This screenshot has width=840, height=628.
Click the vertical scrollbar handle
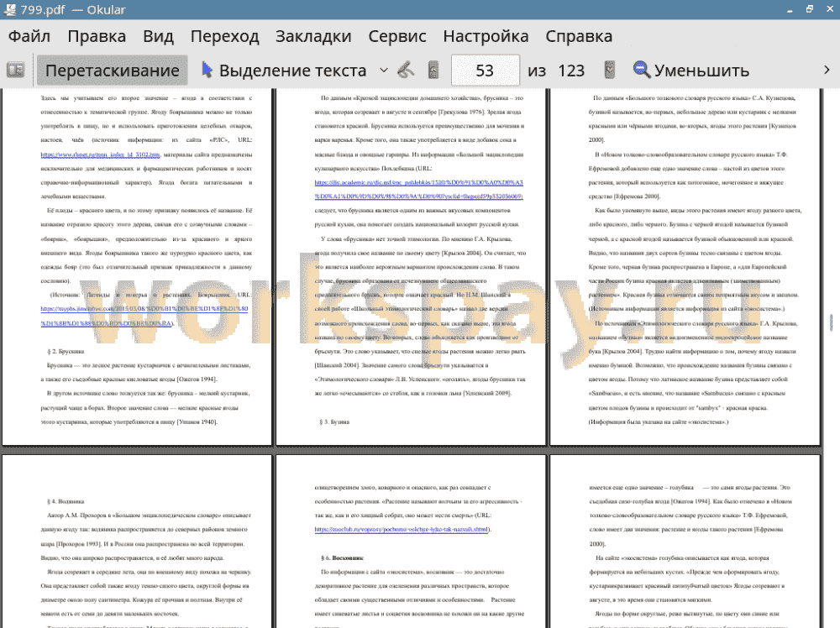point(831,322)
